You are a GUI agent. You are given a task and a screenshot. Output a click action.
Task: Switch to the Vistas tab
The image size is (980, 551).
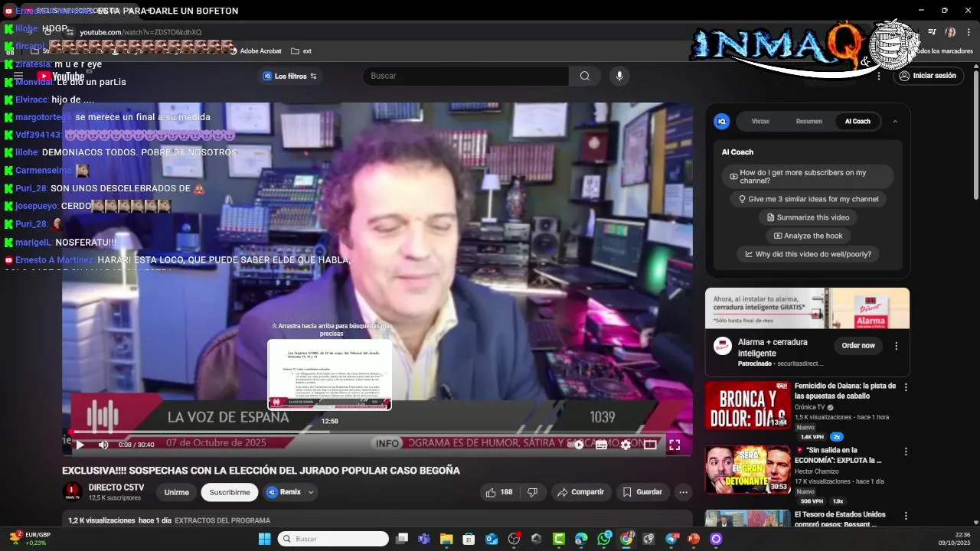[760, 121]
